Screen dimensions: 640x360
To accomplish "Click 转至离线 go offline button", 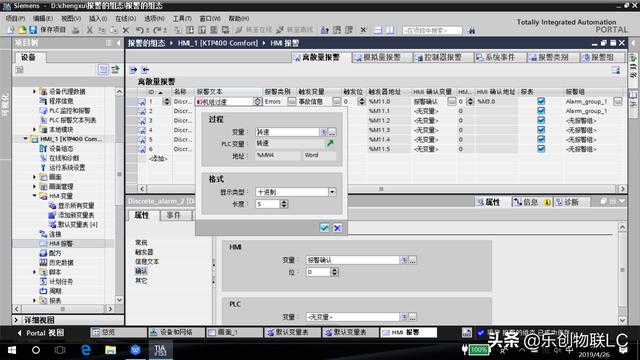I will point(295,30).
